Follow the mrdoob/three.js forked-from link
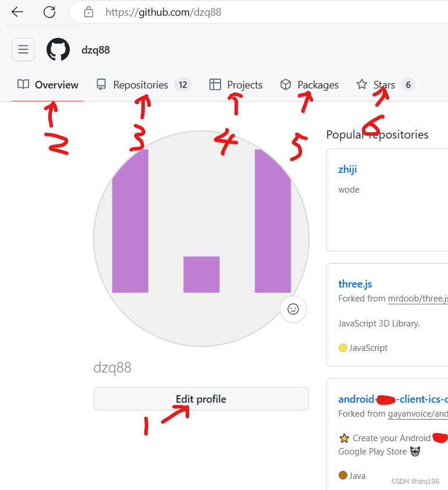 (418, 298)
